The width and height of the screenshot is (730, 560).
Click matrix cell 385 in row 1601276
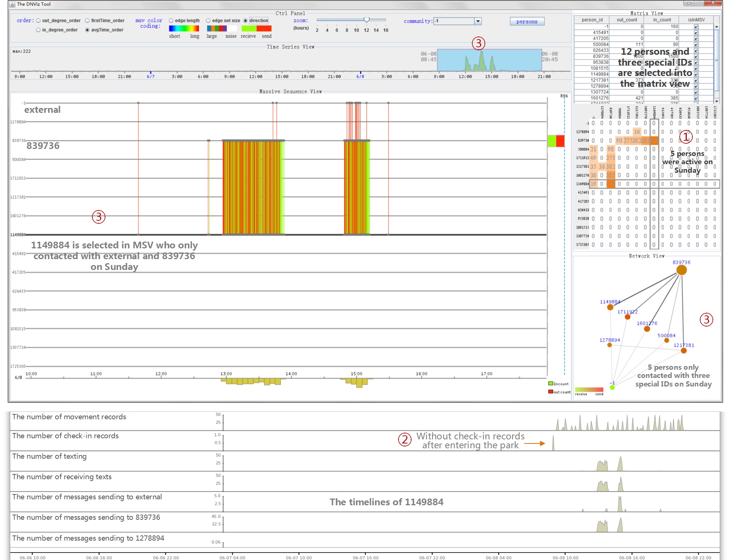[x=610, y=175]
